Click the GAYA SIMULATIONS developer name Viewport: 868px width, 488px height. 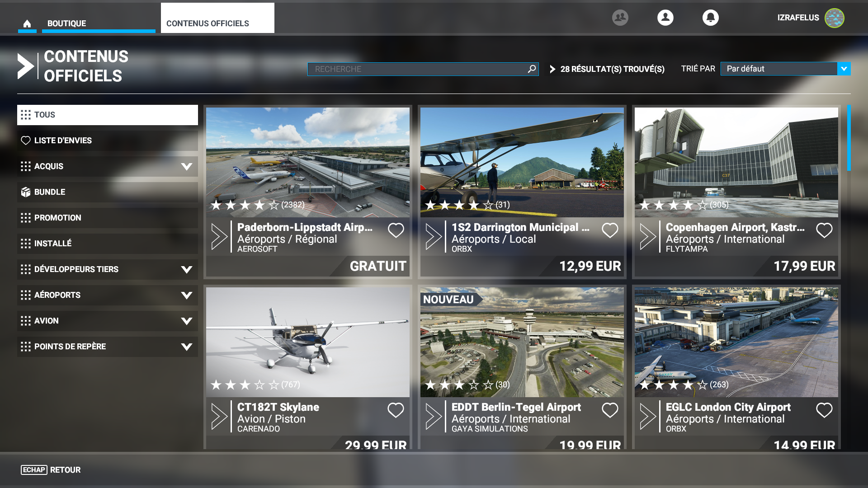coord(490,429)
